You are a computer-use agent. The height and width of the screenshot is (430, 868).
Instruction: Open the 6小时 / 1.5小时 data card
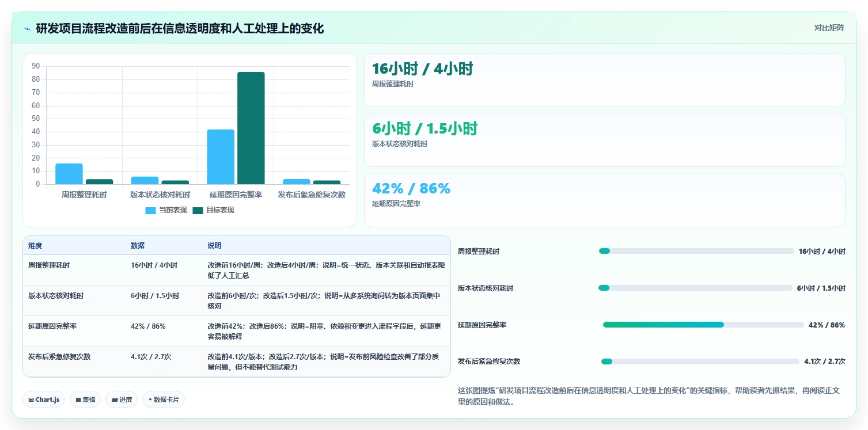click(605, 140)
